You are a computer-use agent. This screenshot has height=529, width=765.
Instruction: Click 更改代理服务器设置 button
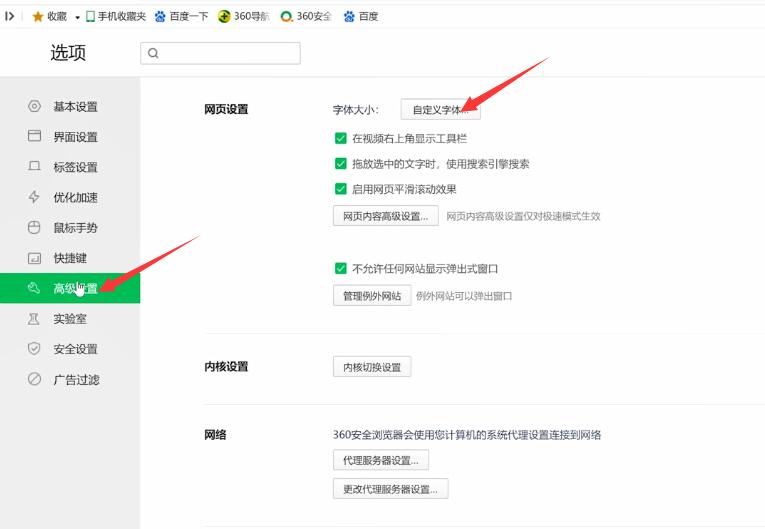click(x=390, y=488)
